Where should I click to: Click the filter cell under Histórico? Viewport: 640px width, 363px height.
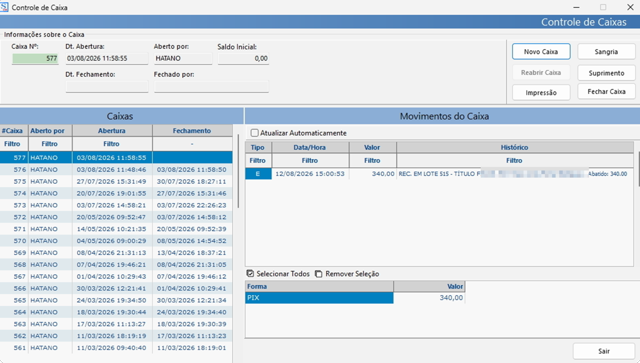515,160
